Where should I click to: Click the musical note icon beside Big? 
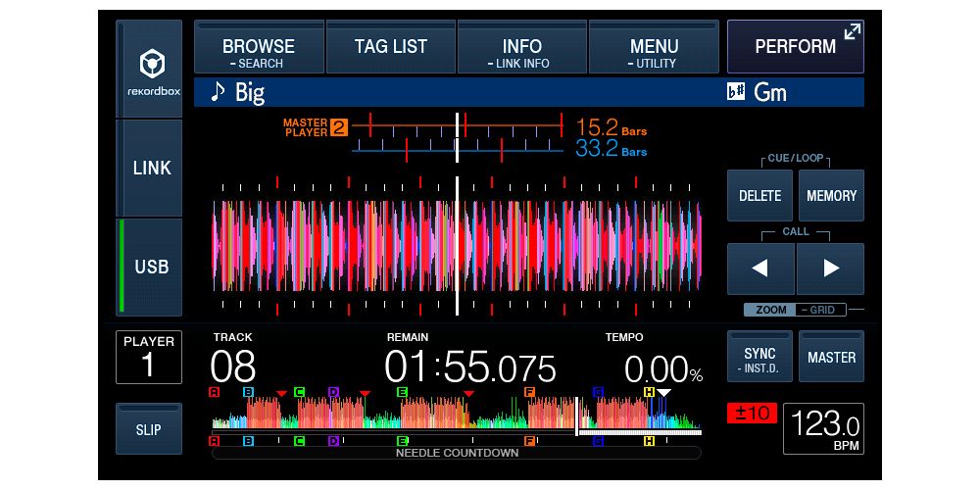click(218, 92)
